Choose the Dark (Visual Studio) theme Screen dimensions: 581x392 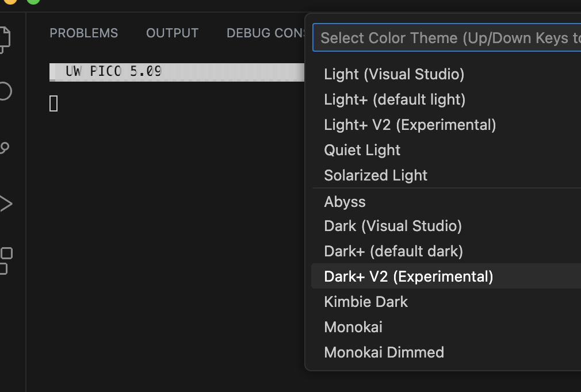[392, 225]
